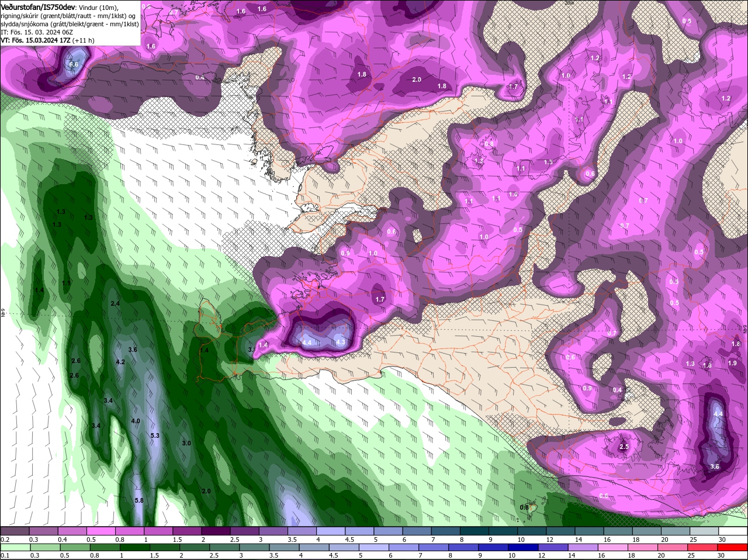The width and height of the screenshot is (748, 560).
Task: Select the 2.5 snowfall value on the map
Action: click(624, 447)
